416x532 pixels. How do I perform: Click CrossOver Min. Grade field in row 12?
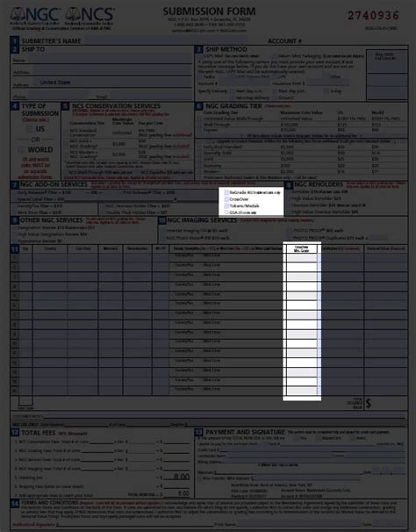click(x=302, y=363)
